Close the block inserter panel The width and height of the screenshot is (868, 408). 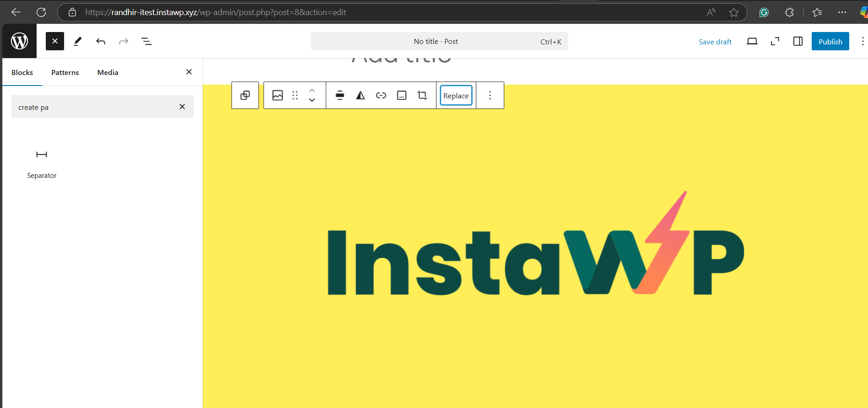pos(189,72)
